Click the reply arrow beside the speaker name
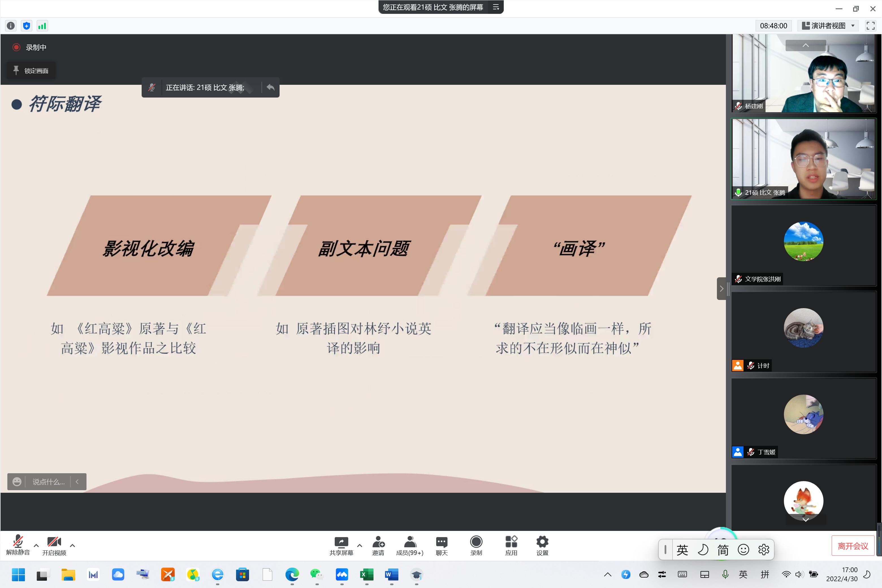 (270, 87)
